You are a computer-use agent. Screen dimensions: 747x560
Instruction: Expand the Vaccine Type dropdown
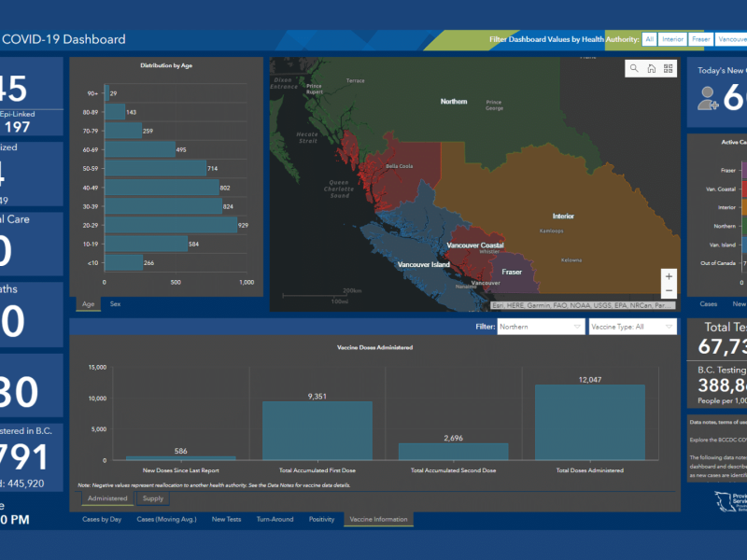[x=632, y=327]
